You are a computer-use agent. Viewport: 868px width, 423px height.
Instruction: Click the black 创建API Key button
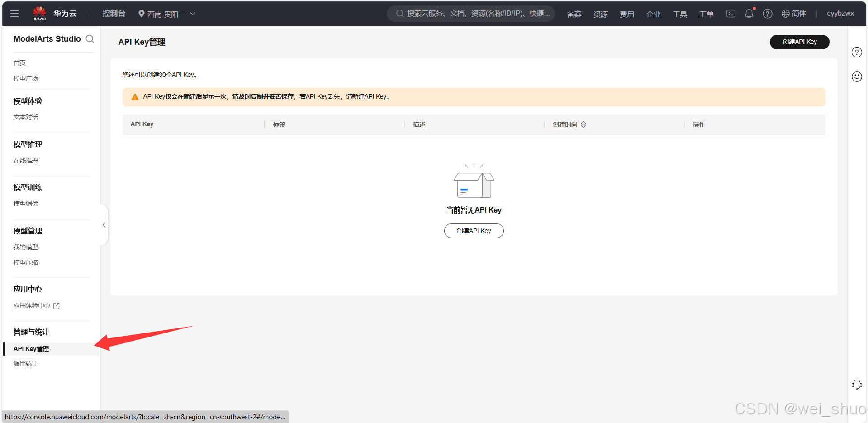click(x=799, y=42)
